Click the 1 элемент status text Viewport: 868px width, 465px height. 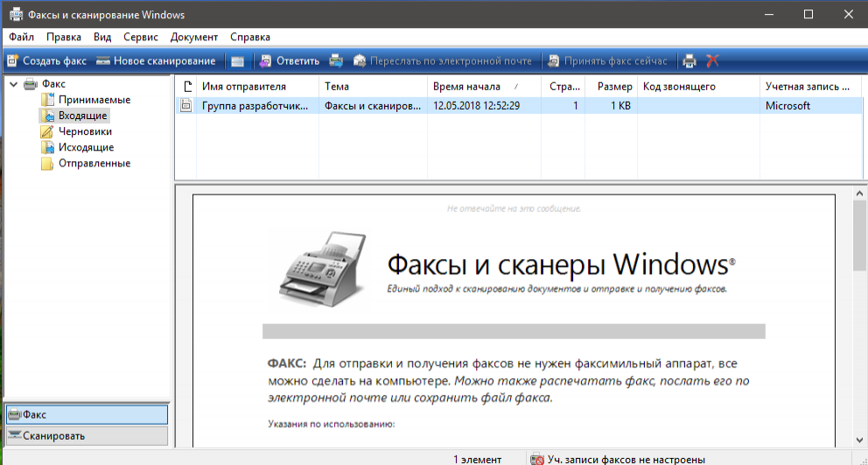click(x=477, y=460)
